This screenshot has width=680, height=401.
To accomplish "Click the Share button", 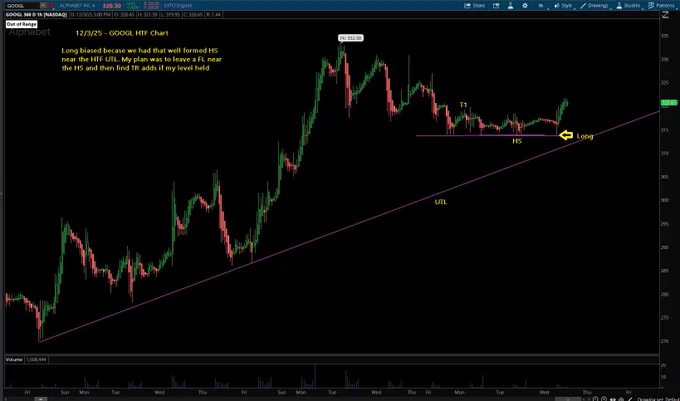I will pos(474,6).
